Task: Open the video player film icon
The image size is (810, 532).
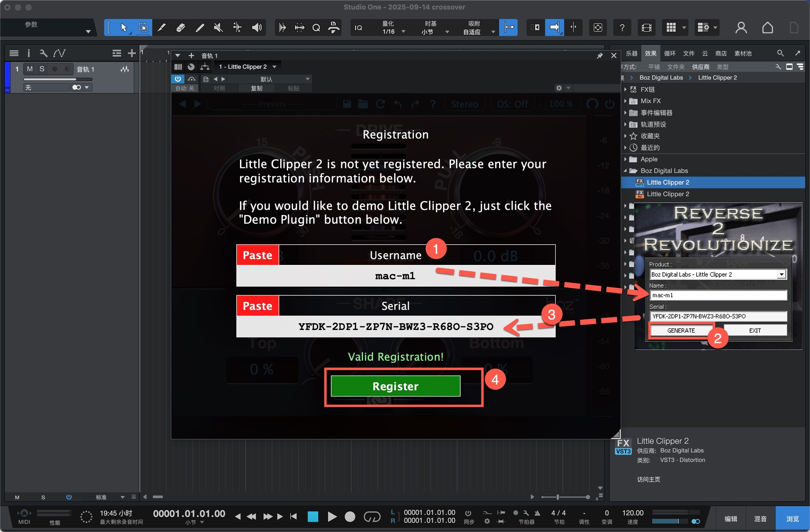Action: (x=646, y=28)
